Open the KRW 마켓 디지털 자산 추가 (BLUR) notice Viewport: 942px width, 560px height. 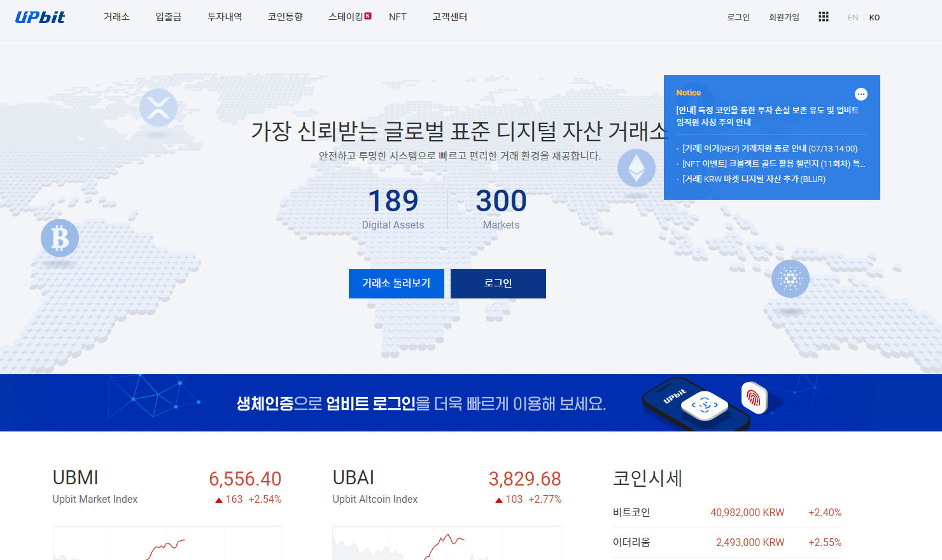(x=754, y=179)
